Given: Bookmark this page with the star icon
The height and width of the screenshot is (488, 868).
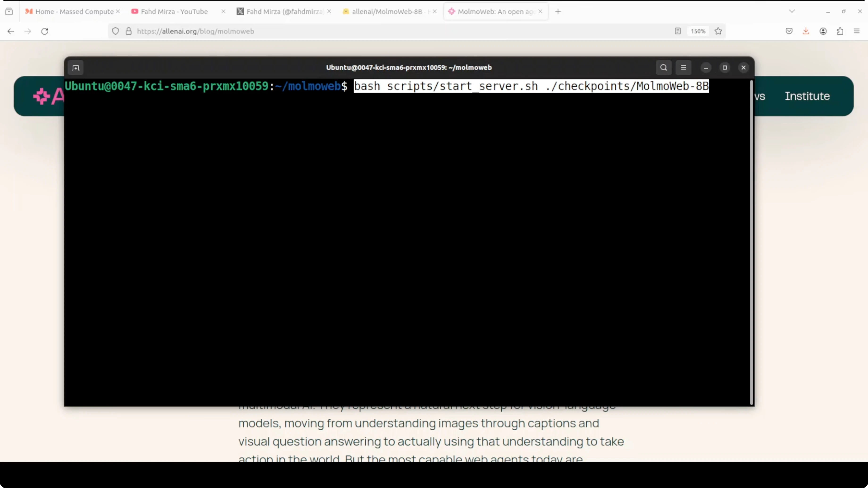Looking at the screenshot, I should (x=718, y=31).
